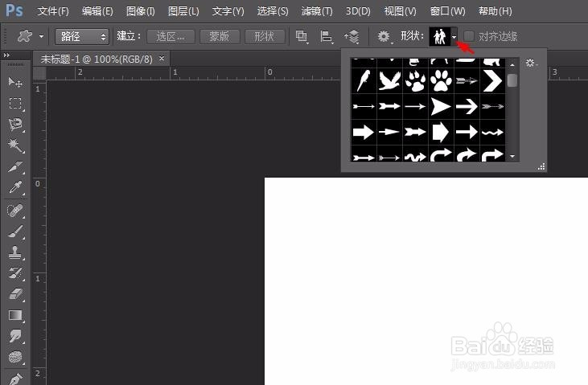
Task: Click the current shape thumbnail preview
Action: pos(439,36)
